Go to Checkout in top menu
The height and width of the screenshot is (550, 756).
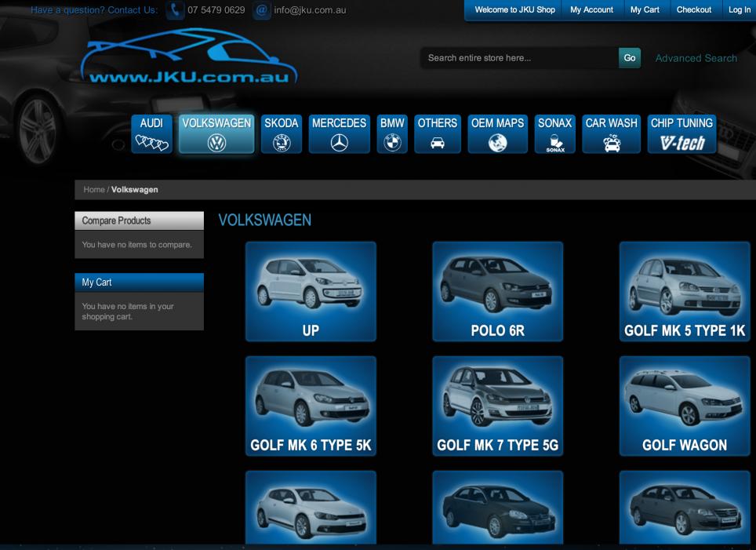694,9
